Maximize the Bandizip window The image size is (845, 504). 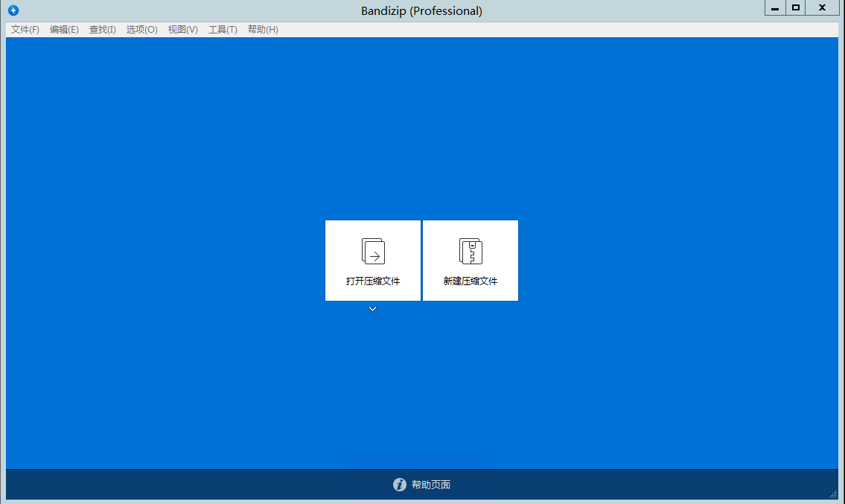tap(796, 8)
